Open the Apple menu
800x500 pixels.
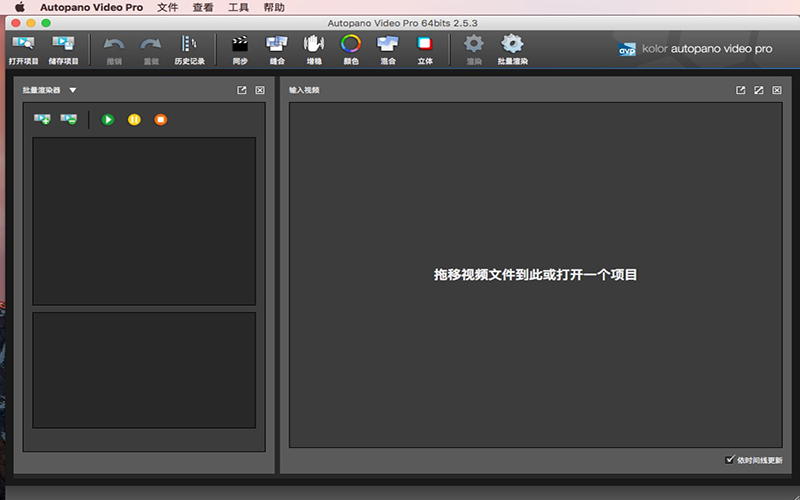pyautogui.click(x=19, y=8)
